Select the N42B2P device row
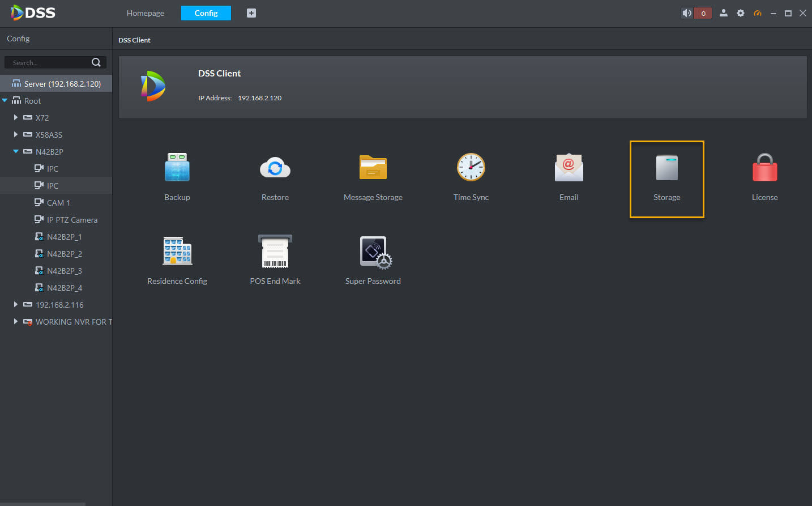812x506 pixels. (56, 152)
